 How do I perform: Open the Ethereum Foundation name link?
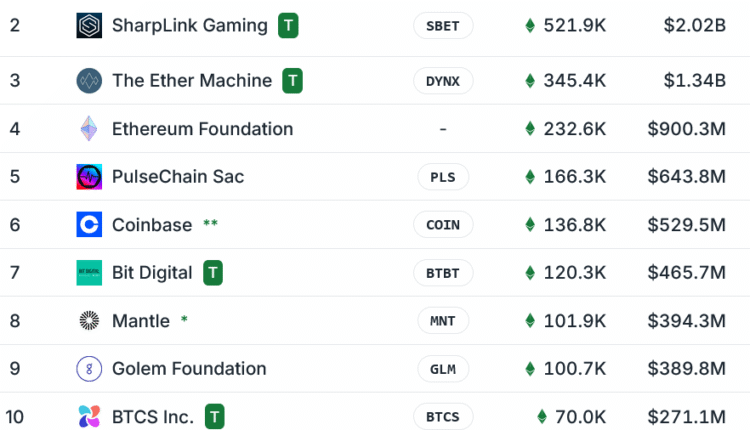tap(202, 129)
